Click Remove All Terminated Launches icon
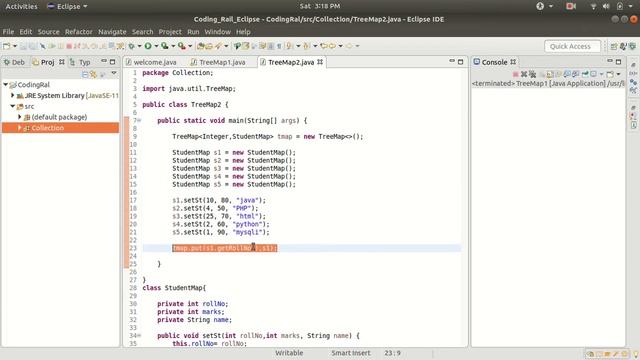This screenshot has height=360, width=640. point(533,74)
